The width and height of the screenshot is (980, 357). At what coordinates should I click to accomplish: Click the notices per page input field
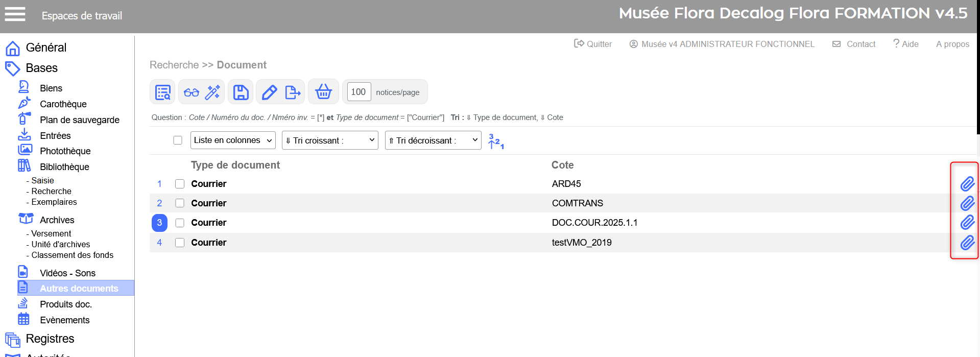click(x=358, y=92)
